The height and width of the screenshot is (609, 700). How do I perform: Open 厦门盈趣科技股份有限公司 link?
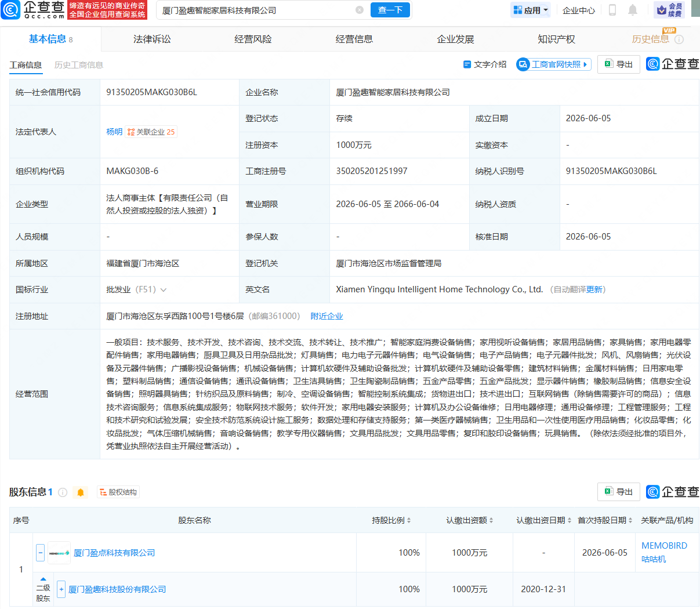(x=117, y=589)
